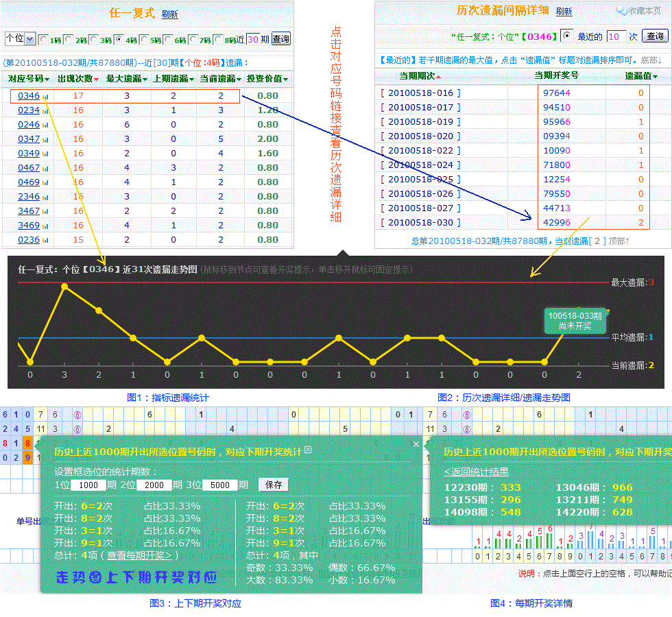Click the 最近的 count input field showing 10
The height and width of the screenshot is (617, 672).
coord(616,36)
